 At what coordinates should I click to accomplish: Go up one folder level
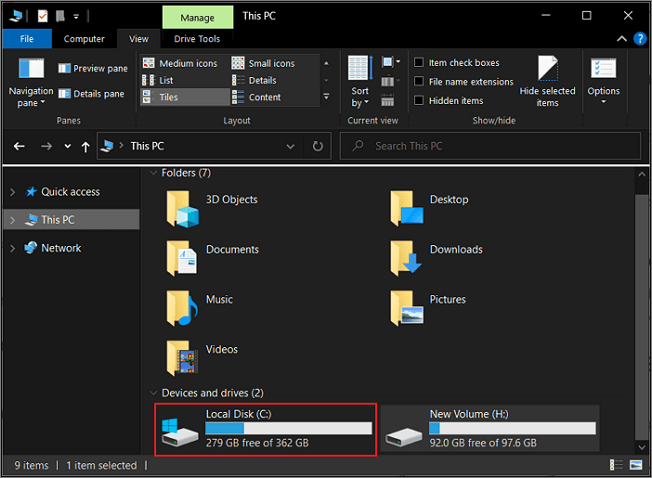click(86, 146)
